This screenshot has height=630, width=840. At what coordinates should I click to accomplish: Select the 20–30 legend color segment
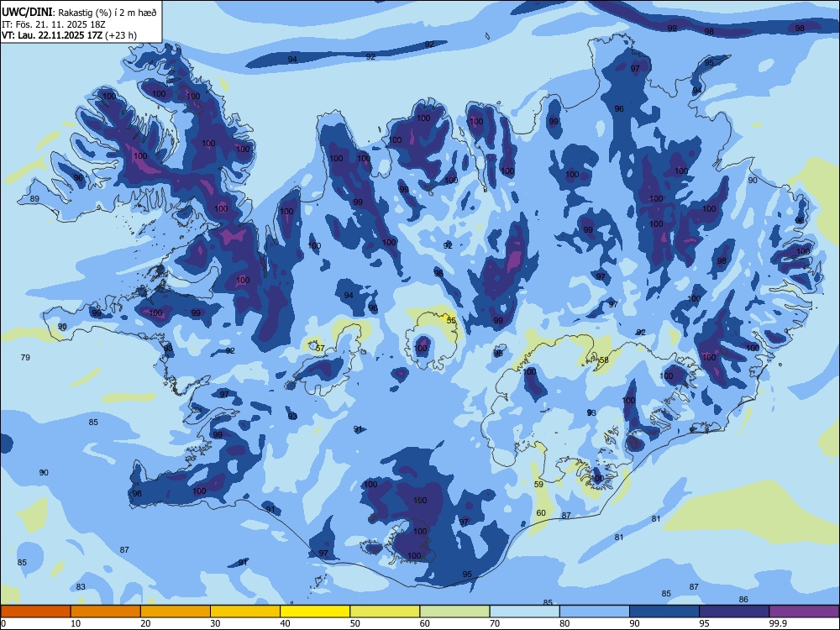(176, 612)
